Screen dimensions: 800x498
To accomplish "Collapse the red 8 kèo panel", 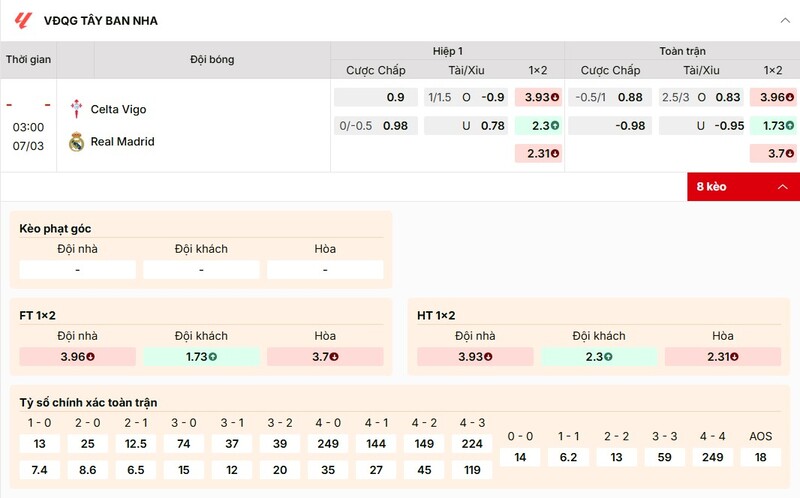I will point(782,187).
